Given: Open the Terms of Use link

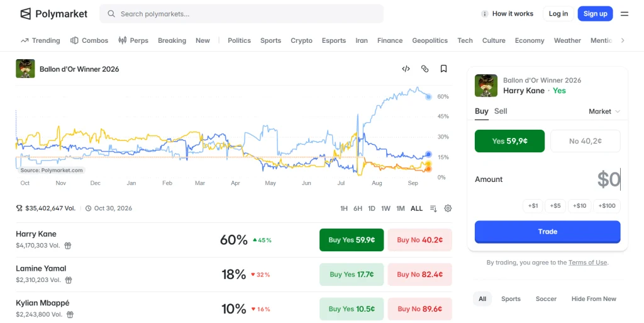Looking at the screenshot, I should [x=587, y=263].
